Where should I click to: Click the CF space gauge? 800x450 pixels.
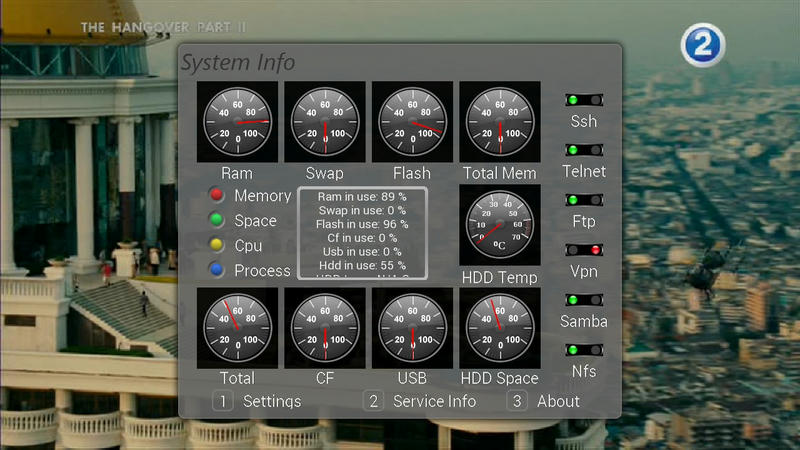[324, 328]
